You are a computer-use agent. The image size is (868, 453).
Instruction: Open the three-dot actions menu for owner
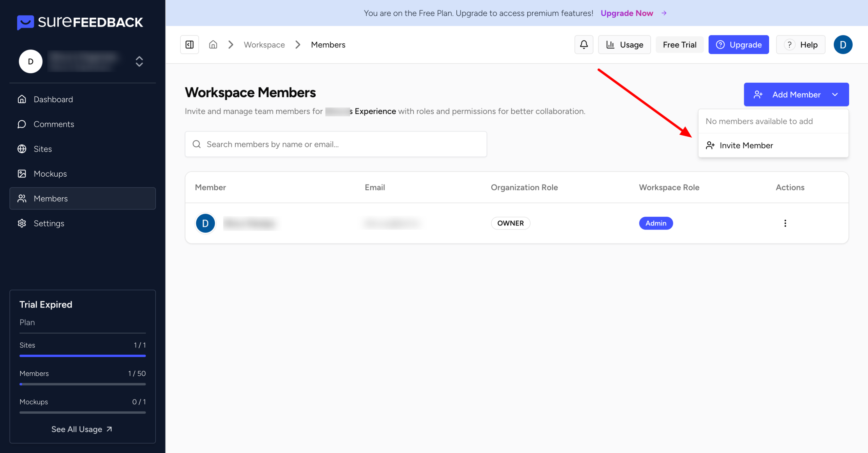785,223
